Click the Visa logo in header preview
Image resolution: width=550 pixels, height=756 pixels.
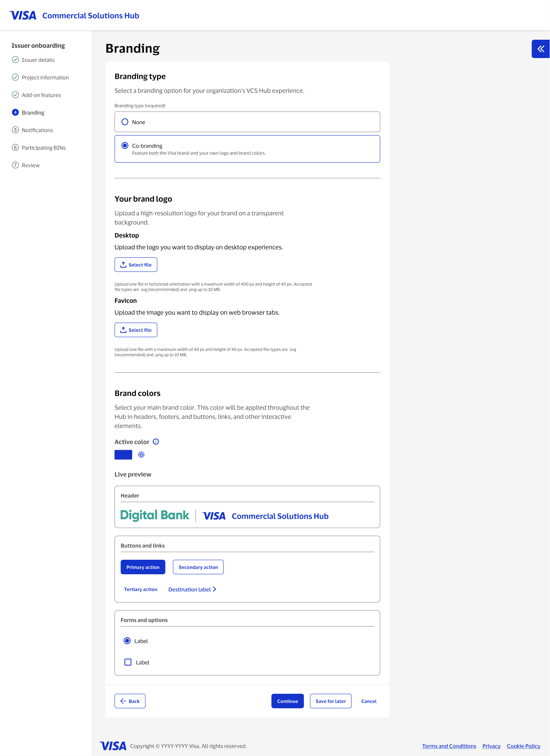[x=214, y=516]
